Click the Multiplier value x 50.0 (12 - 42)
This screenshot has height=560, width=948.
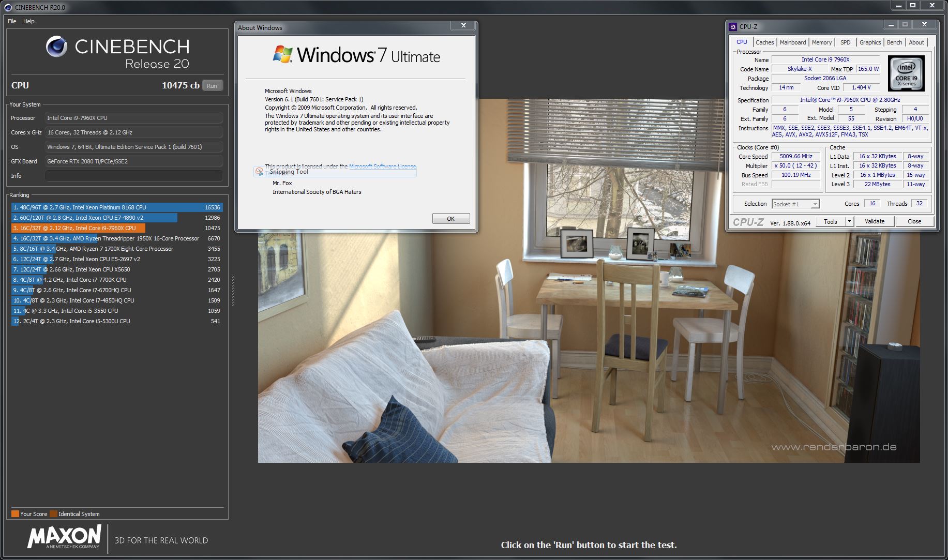[796, 166]
